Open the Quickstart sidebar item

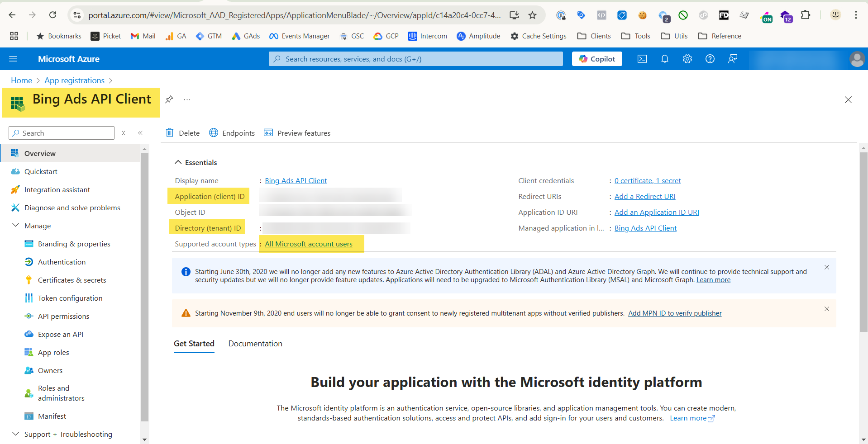click(x=41, y=171)
